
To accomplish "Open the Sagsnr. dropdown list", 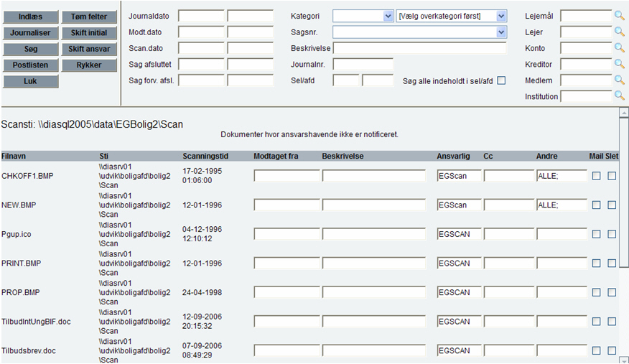I will 419,32.
